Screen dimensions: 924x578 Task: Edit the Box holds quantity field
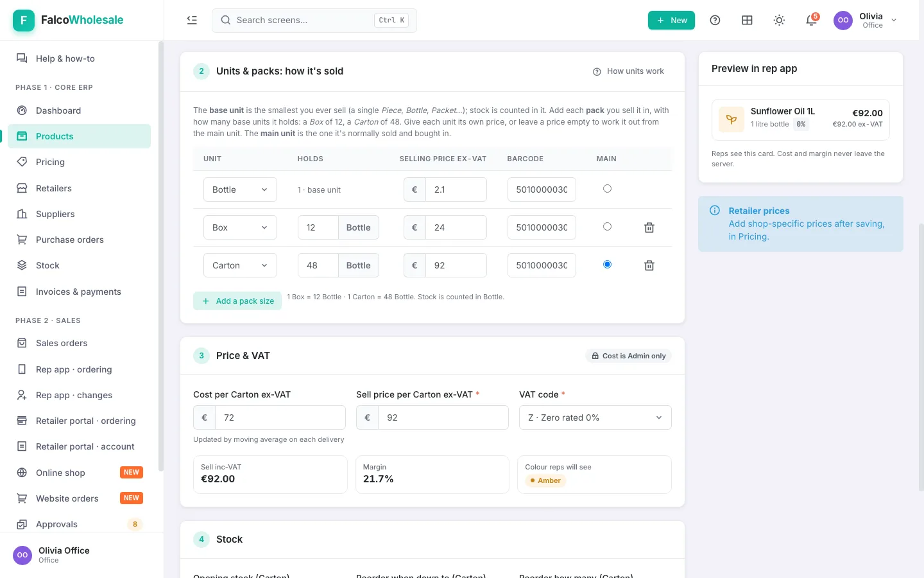(x=318, y=227)
